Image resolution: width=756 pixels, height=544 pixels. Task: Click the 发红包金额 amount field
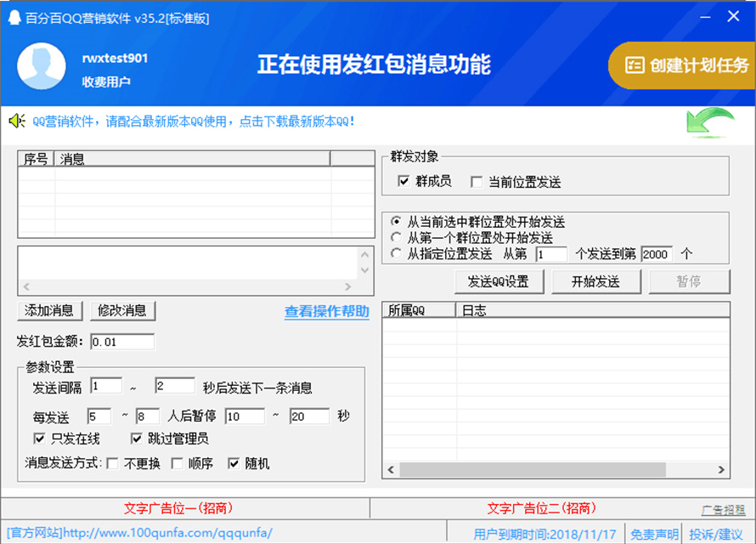point(122,342)
